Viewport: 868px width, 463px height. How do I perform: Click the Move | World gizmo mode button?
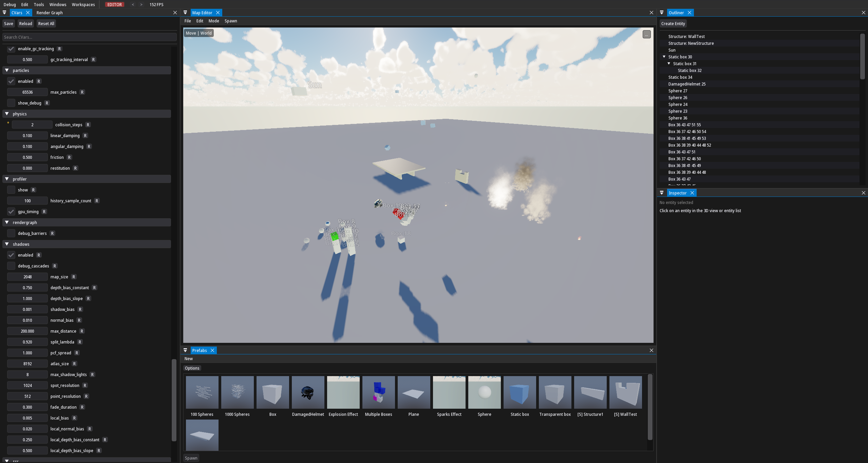coord(199,33)
